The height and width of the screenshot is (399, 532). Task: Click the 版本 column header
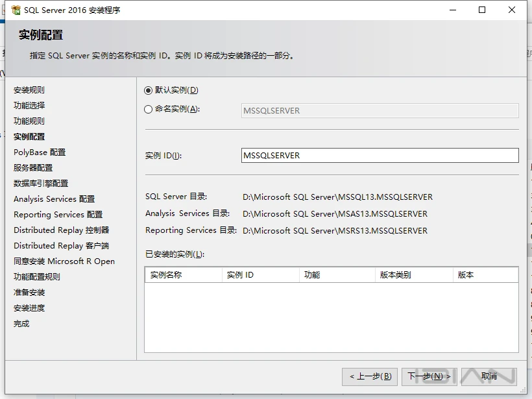pos(485,275)
